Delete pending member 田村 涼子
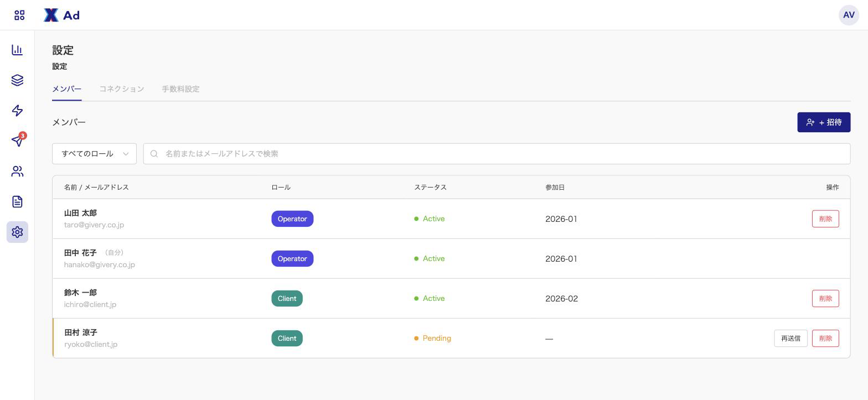This screenshot has width=868, height=400. (825, 338)
